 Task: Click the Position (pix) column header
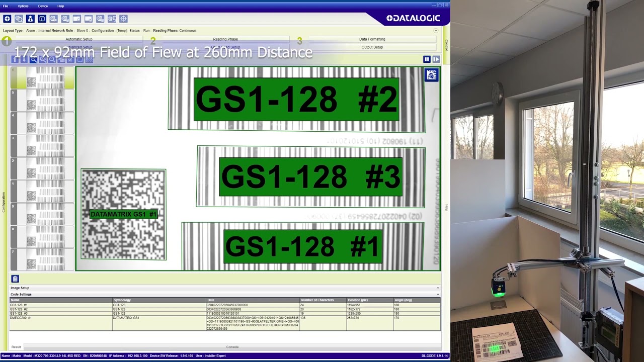[370, 300]
